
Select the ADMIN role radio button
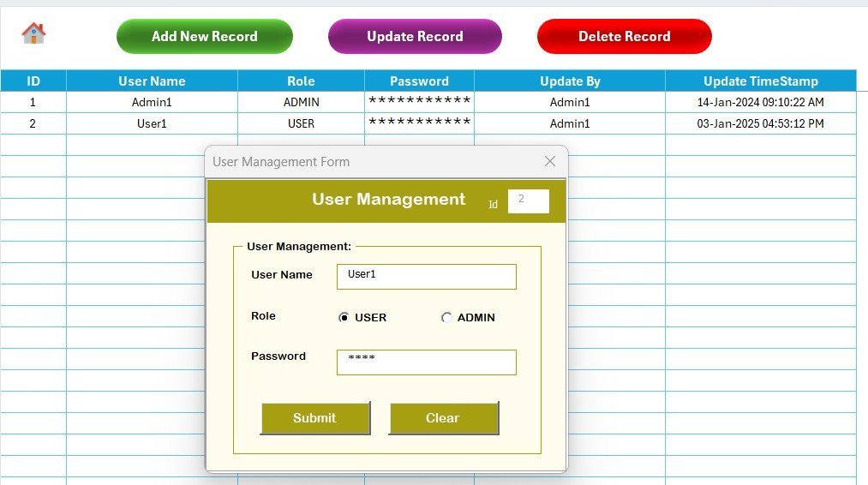pos(446,318)
